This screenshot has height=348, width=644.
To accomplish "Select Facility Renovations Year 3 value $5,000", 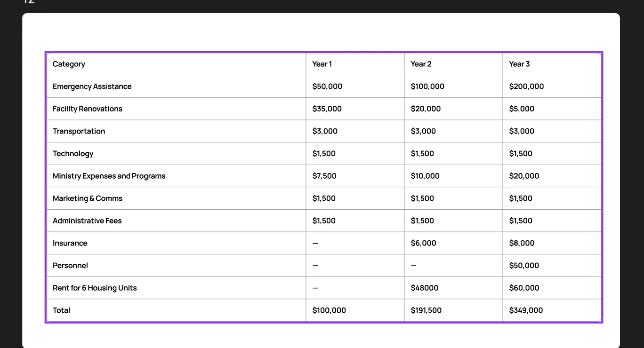I will coord(522,109).
